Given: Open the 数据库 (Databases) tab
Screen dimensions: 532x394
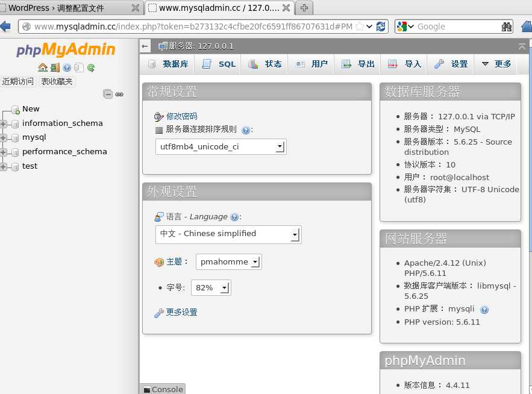Looking at the screenshot, I should click(x=168, y=64).
